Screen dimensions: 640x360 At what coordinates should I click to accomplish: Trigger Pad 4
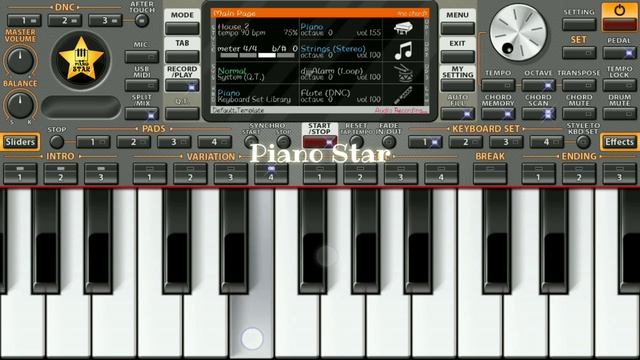(x=214, y=142)
